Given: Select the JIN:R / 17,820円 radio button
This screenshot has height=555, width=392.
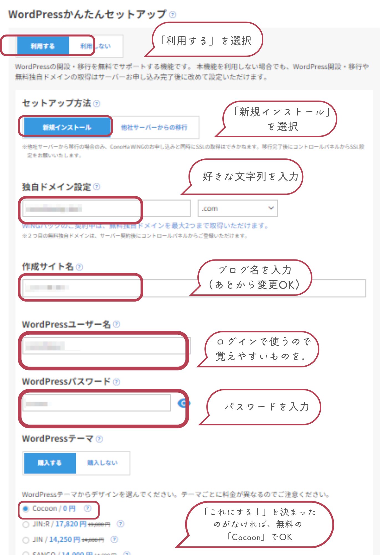Looking at the screenshot, I should click(26, 524).
